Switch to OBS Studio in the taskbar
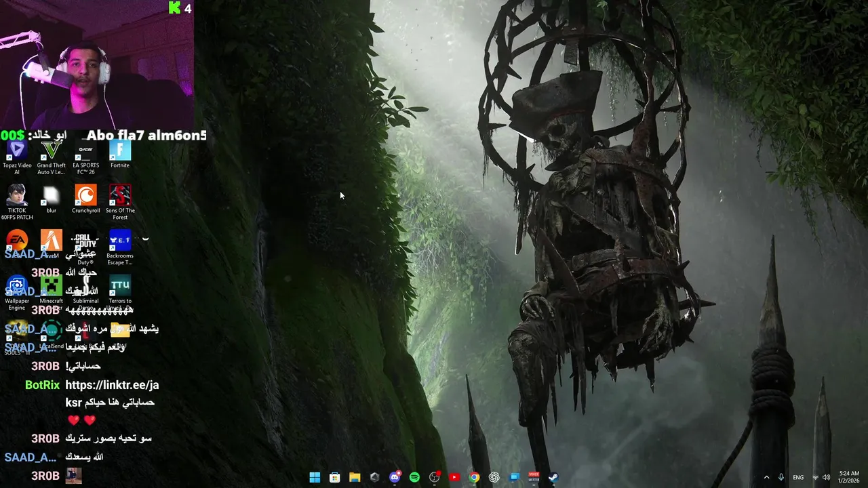868x488 pixels. point(435,477)
